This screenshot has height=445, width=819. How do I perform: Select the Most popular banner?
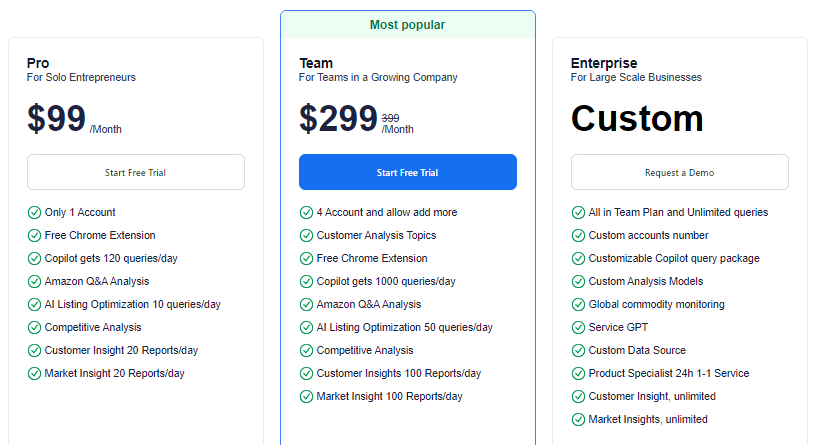pyautogui.click(x=407, y=25)
